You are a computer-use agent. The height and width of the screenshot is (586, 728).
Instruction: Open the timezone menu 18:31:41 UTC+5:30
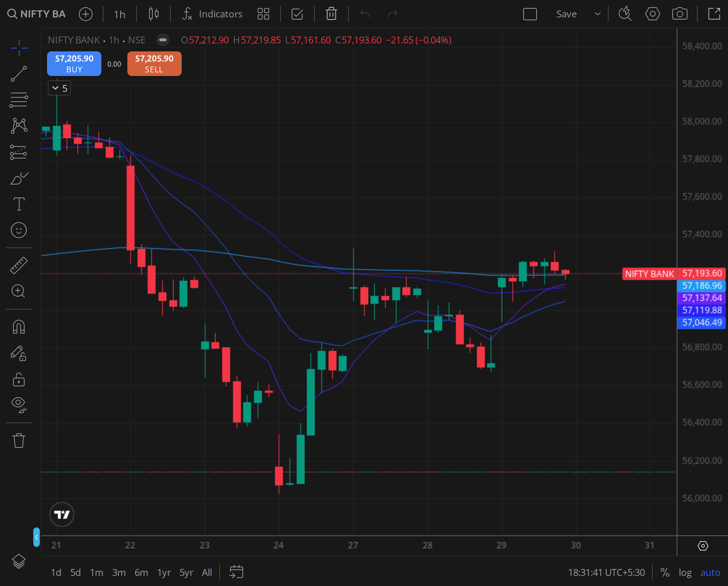[x=606, y=573]
